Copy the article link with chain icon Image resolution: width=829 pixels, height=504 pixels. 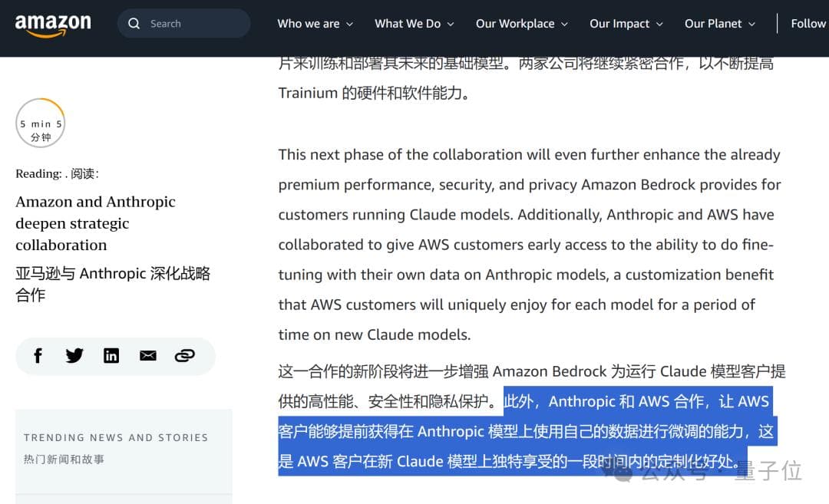[x=184, y=356]
